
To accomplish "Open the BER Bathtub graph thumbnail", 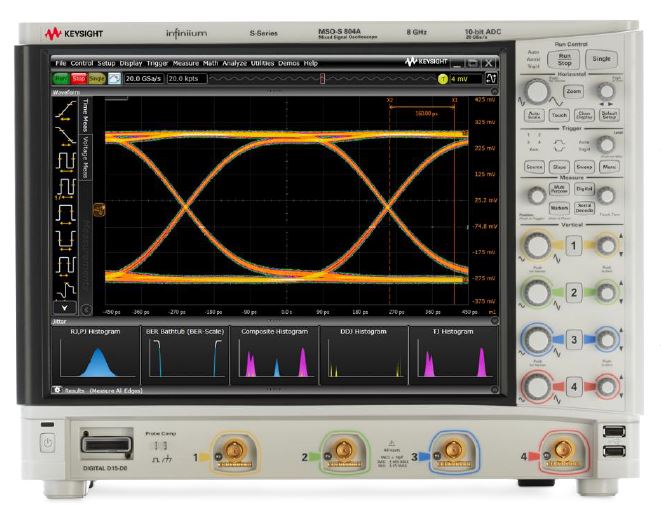I will [x=185, y=355].
